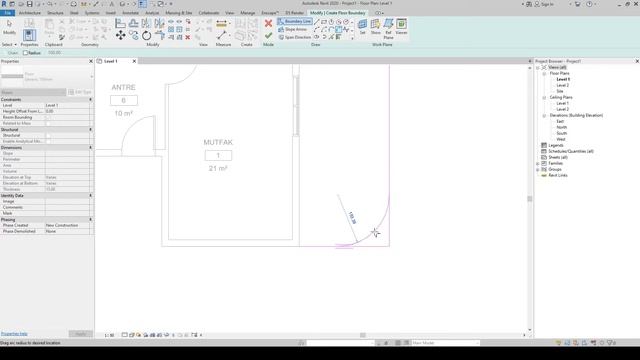640x360 pixels.
Task: Click the Properties palette icon in ribbon
Action: (x=29, y=35)
